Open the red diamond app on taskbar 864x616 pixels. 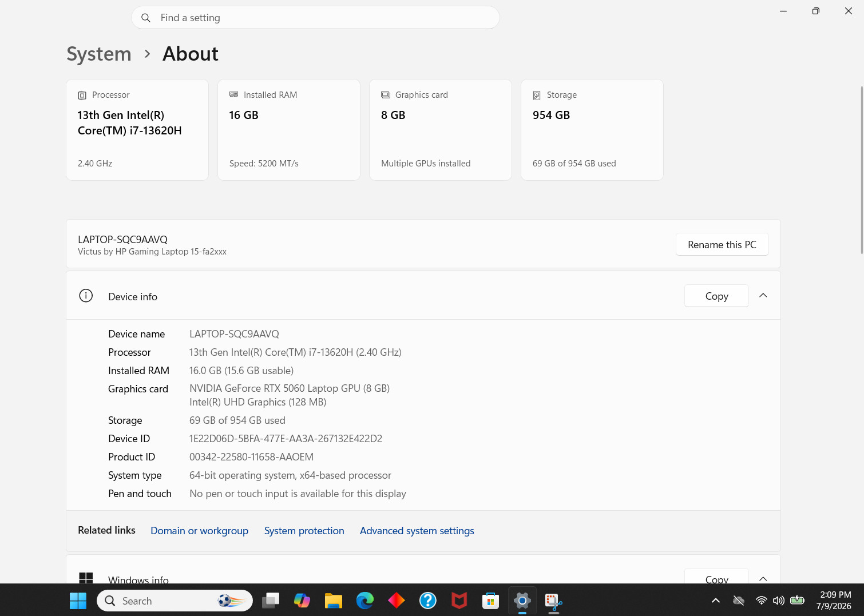(397, 601)
